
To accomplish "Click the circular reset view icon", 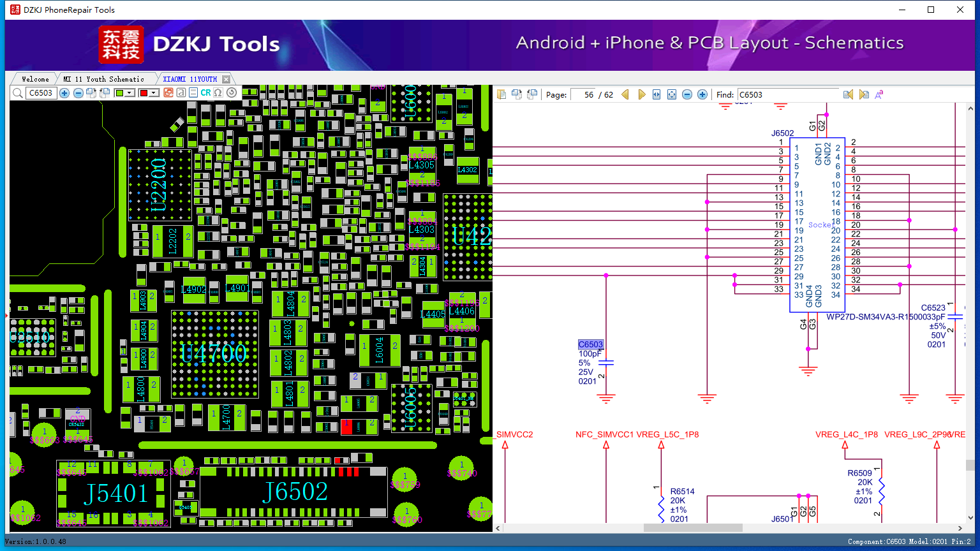I will click(x=232, y=93).
